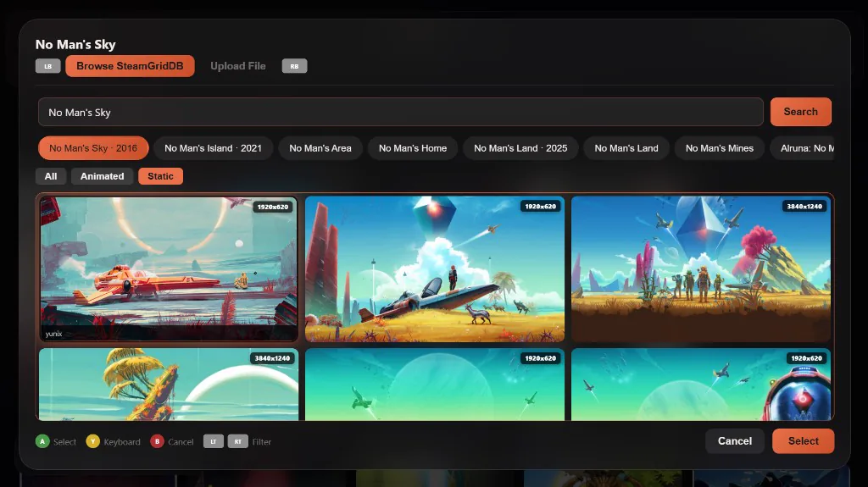
Task: Filter to Static images
Action: [x=160, y=176]
